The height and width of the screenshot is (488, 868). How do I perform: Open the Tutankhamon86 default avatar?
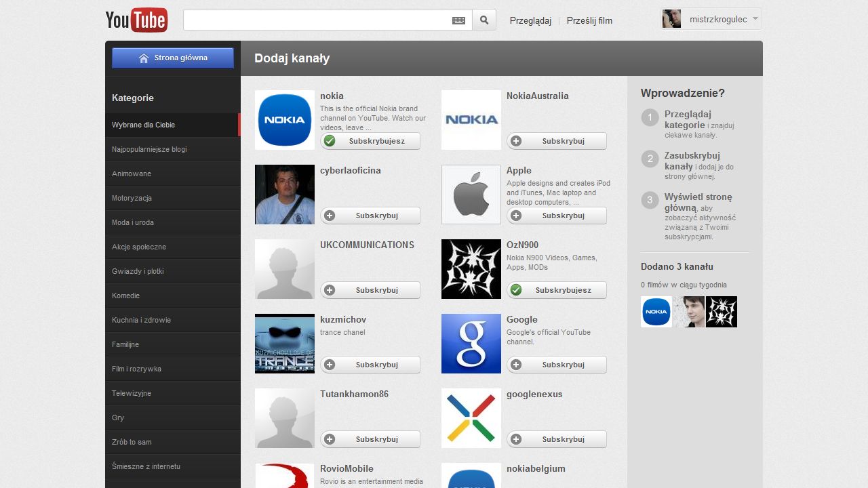point(285,418)
